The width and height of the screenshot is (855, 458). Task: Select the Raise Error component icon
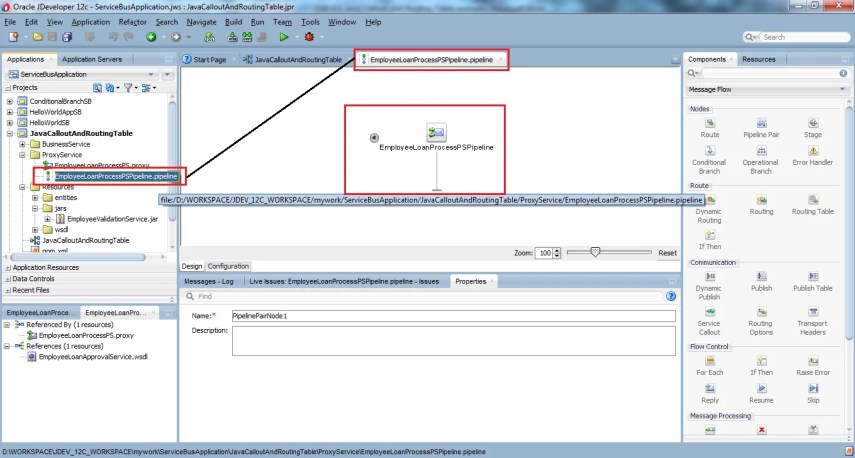point(812,361)
